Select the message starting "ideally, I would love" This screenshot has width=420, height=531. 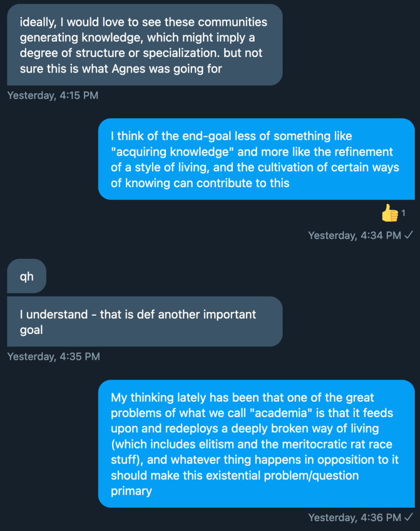tap(144, 45)
